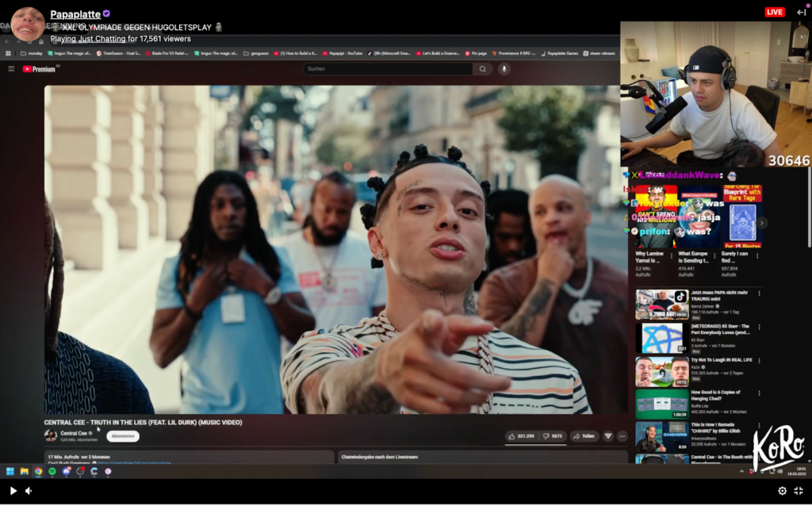Open '(1) How to Build a K...' bookmark

(295, 53)
